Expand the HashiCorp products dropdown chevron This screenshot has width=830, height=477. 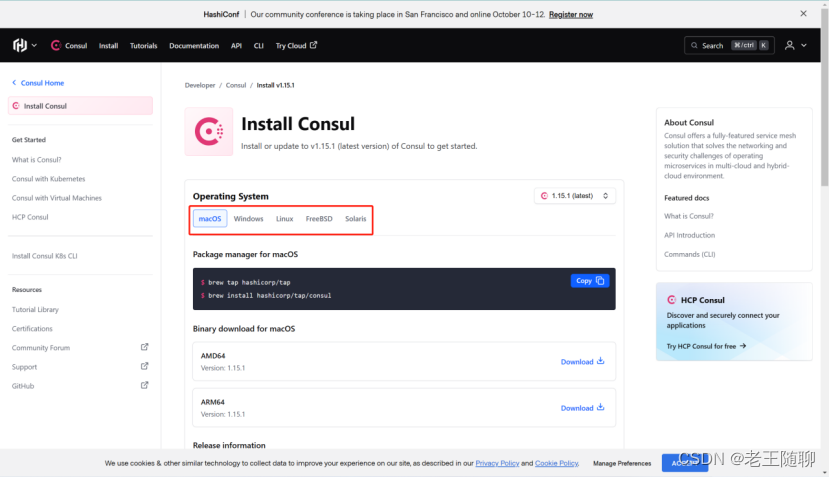click(x=34, y=46)
